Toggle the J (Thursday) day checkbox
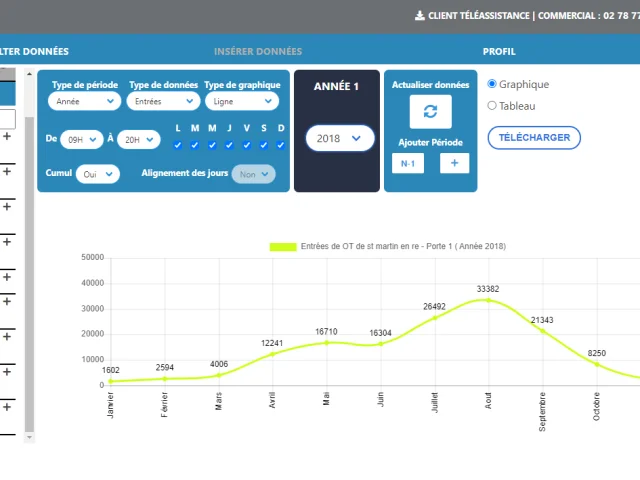The image size is (640, 480). point(229,145)
